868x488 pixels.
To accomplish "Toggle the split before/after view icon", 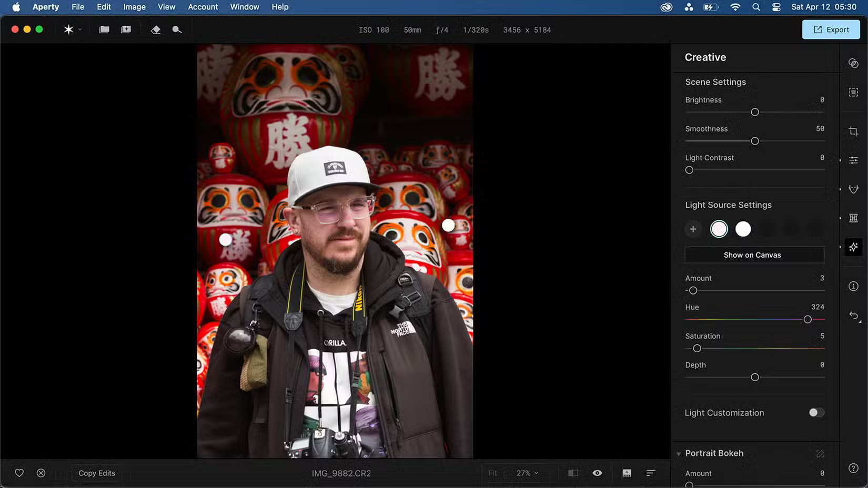I will [x=573, y=473].
